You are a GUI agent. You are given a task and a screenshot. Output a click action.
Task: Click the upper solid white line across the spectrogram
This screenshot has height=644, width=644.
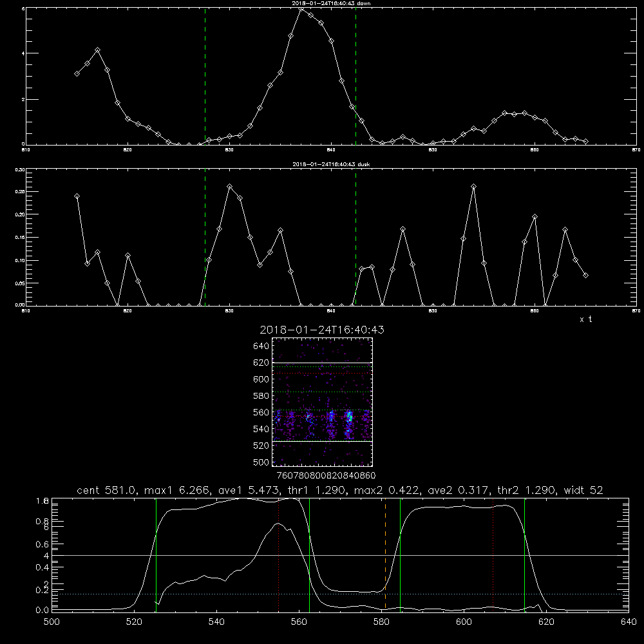click(x=322, y=363)
